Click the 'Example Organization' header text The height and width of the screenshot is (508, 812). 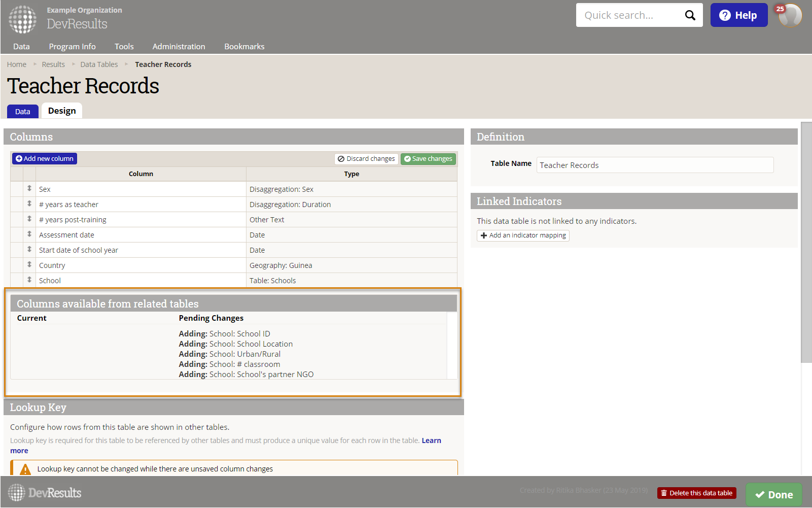tap(84, 10)
